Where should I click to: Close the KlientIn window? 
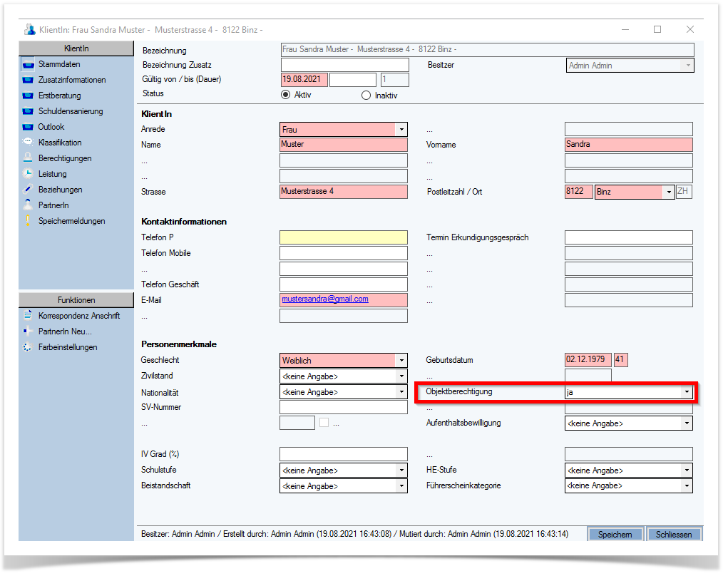[690, 29]
